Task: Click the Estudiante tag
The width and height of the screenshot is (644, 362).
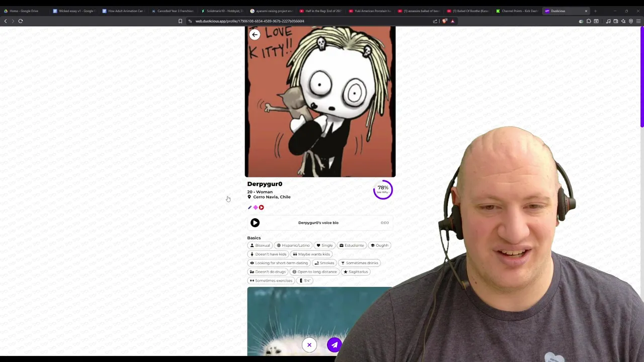Action: point(351,245)
